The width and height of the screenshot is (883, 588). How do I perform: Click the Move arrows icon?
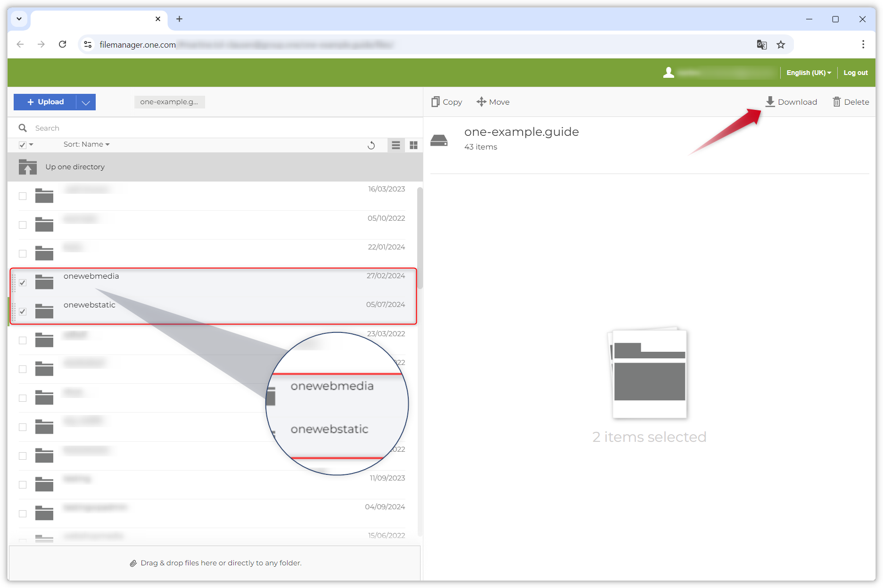[x=481, y=102]
